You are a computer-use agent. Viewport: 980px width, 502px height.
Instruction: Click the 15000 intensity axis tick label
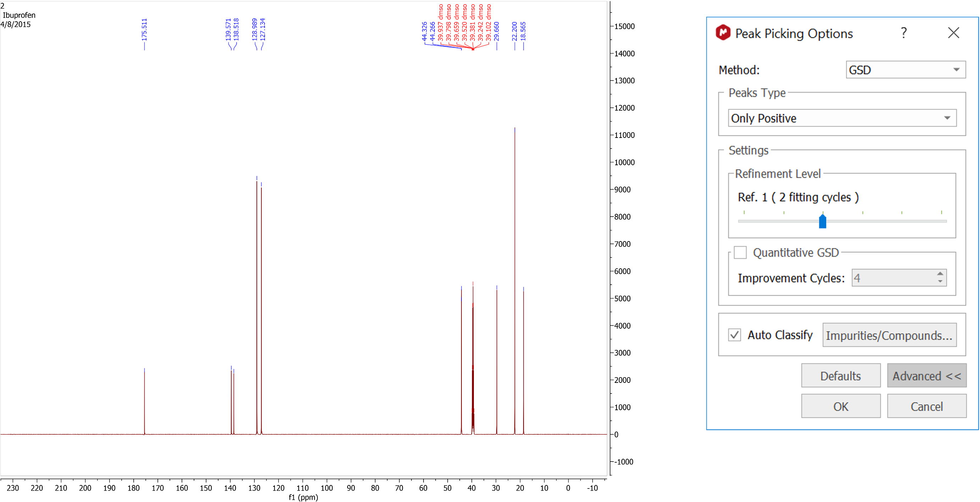click(624, 26)
